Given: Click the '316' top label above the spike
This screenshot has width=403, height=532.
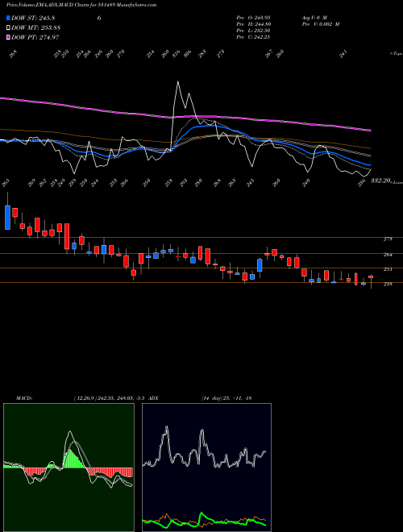Looking at the screenshot, I should [177, 54].
